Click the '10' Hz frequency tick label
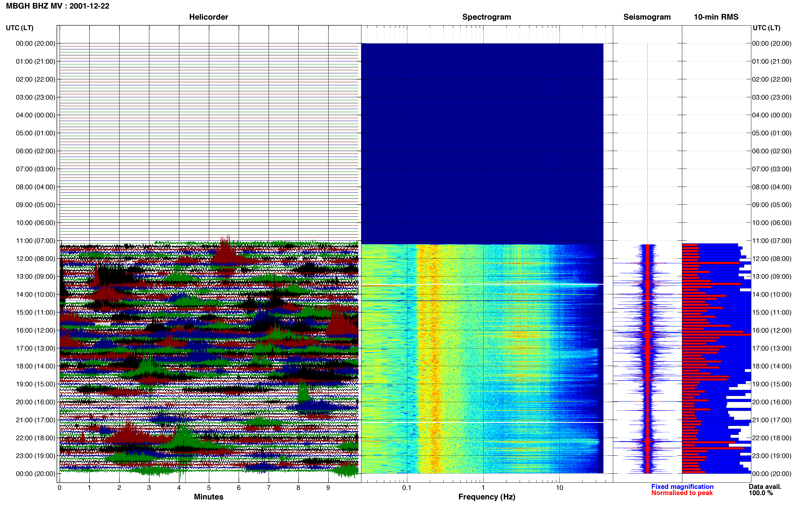Screen dimensions: 812x508 559,488
